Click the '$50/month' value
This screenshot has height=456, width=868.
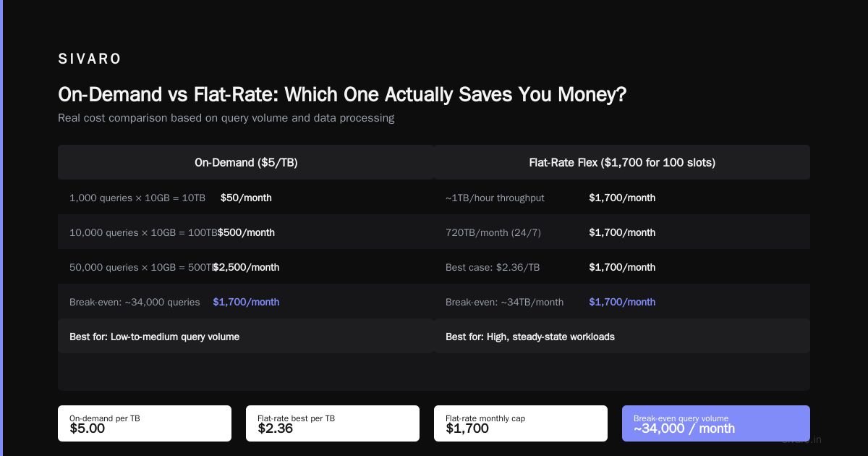246,198
